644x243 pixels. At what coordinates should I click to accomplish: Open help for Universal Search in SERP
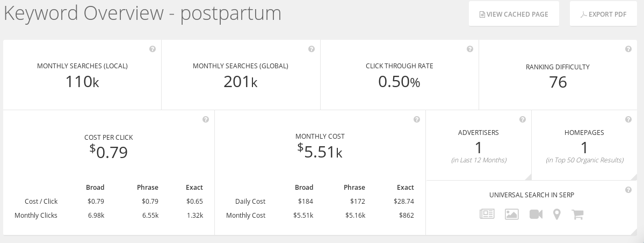(628, 190)
